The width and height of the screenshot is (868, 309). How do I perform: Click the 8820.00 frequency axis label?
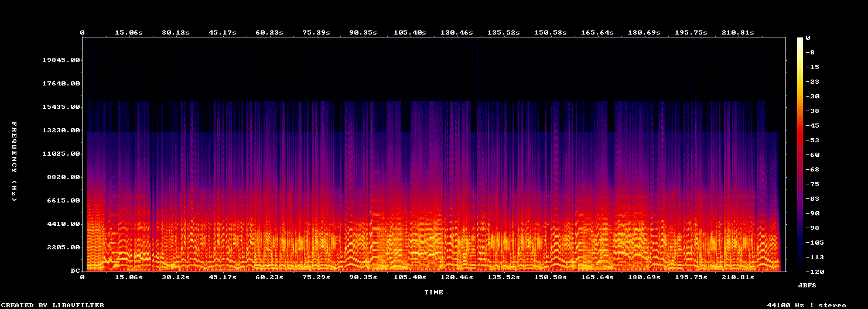[63, 177]
